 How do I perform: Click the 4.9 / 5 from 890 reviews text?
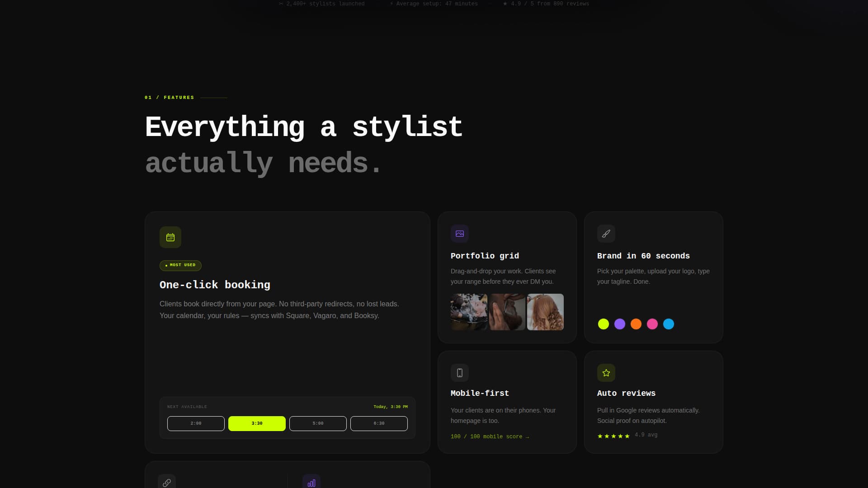[x=546, y=4]
